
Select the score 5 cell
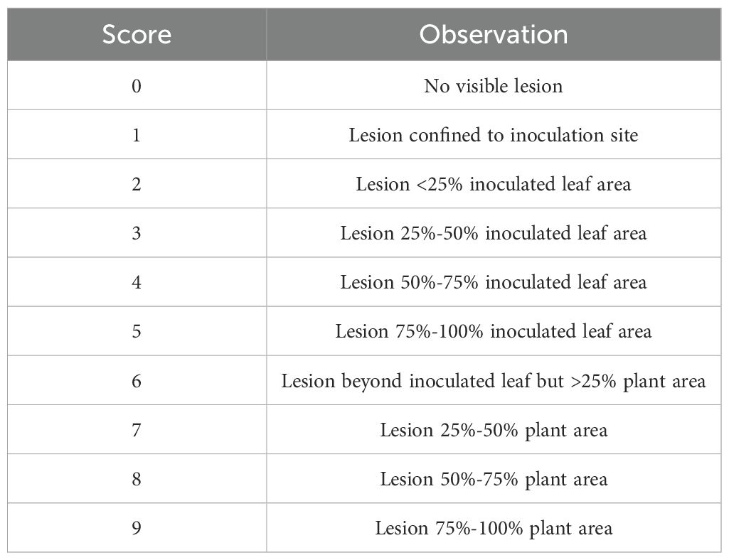tap(137, 331)
